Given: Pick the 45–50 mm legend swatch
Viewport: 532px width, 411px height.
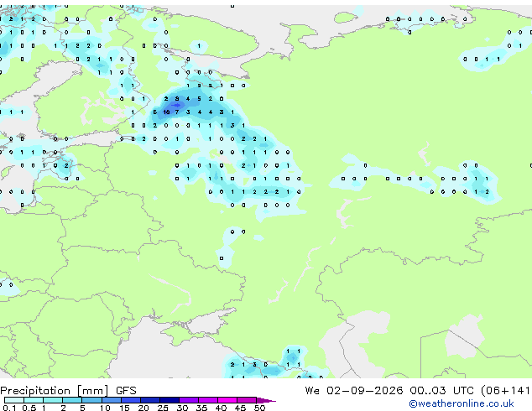Looking at the screenshot, I should (x=247, y=400).
